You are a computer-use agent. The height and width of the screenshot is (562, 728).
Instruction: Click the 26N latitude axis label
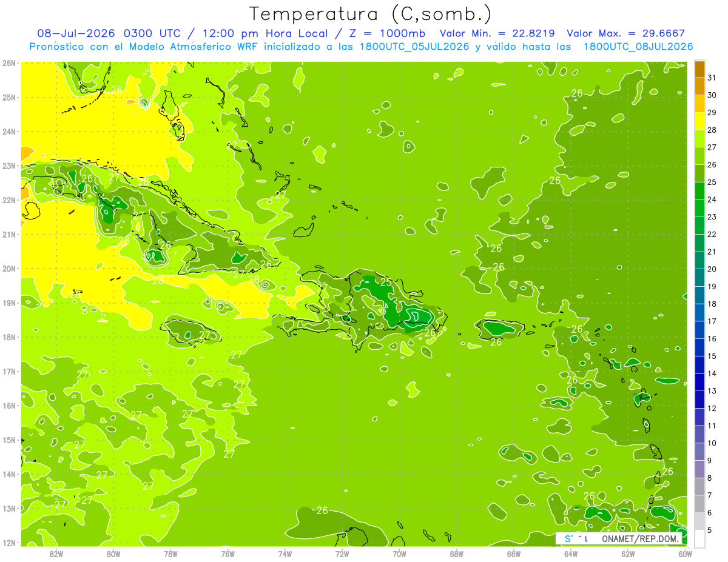(x=9, y=62)
